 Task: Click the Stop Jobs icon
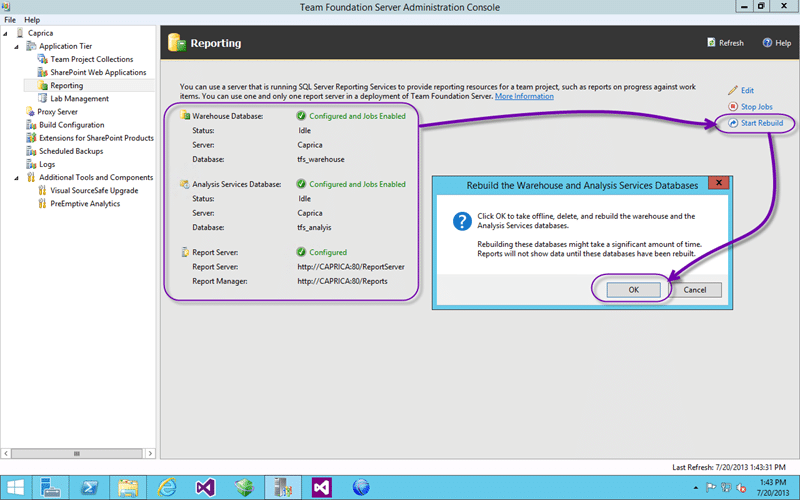point(733,107)
